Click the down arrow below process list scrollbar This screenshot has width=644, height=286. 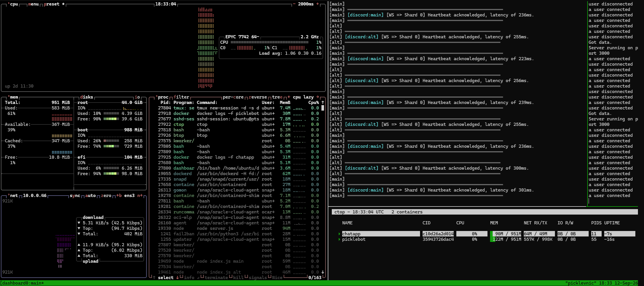[x=323, y=272]
